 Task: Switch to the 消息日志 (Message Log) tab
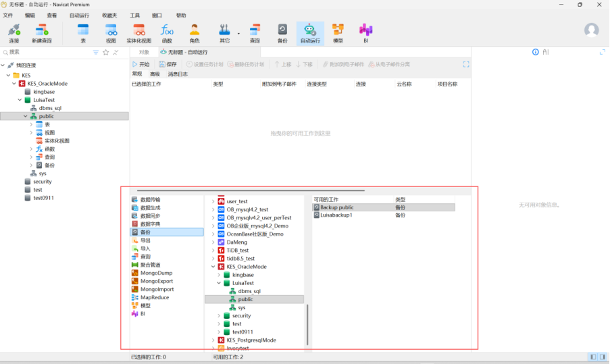[x=177, y=74]
